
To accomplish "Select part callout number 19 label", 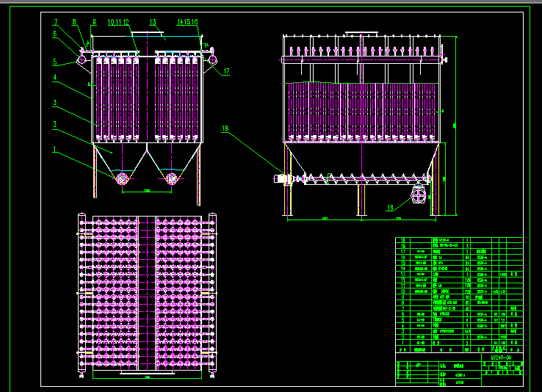I will point(390,208).
